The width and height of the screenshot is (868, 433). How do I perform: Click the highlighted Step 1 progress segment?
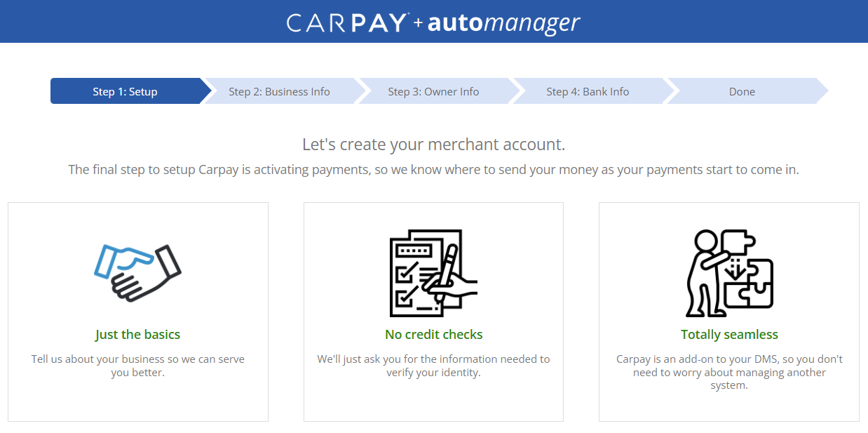[126, 91]
